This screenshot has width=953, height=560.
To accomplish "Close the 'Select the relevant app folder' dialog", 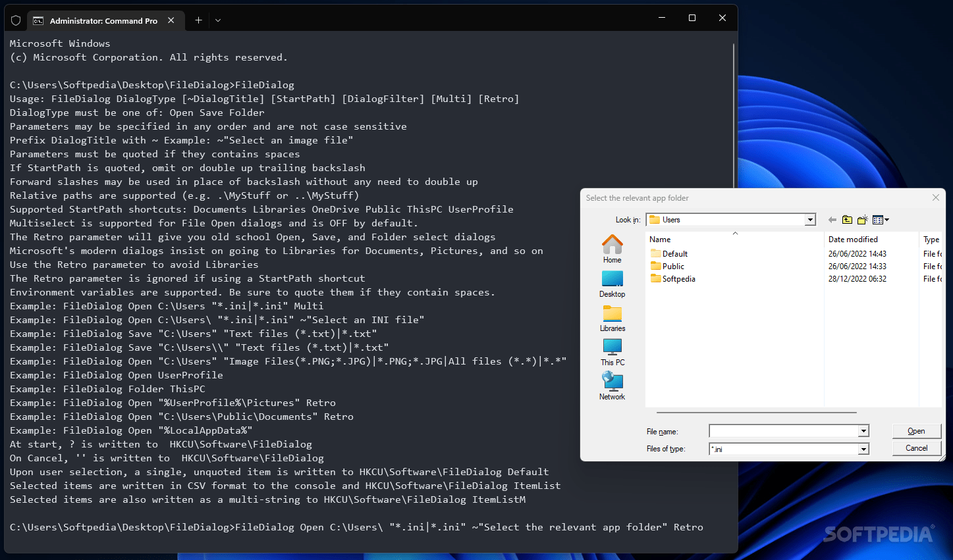I will point(936,197).
